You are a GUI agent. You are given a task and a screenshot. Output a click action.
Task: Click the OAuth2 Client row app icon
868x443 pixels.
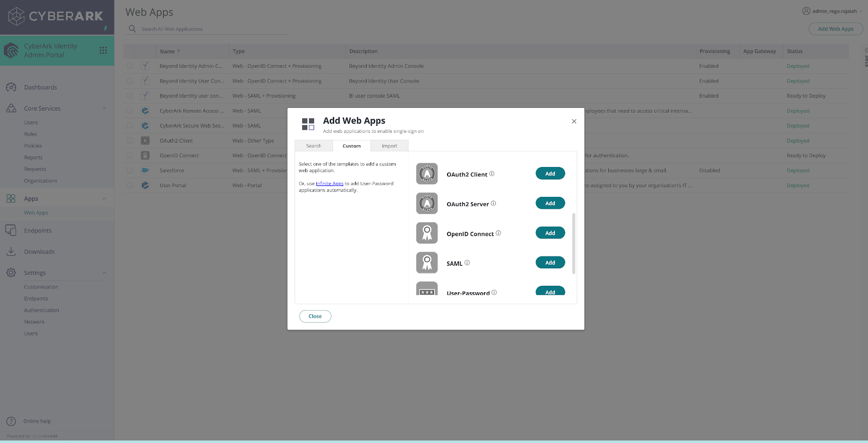pyautogui.click(x=145, y=140)
